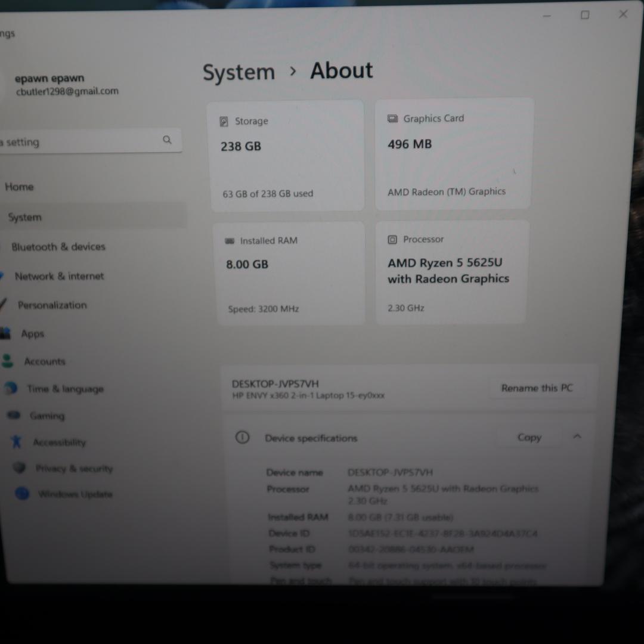Click the cbutler1298@gmail.com email text
The height and width of the screenshot is (644, 644).
pyautogui.click(x=67, y=91)
